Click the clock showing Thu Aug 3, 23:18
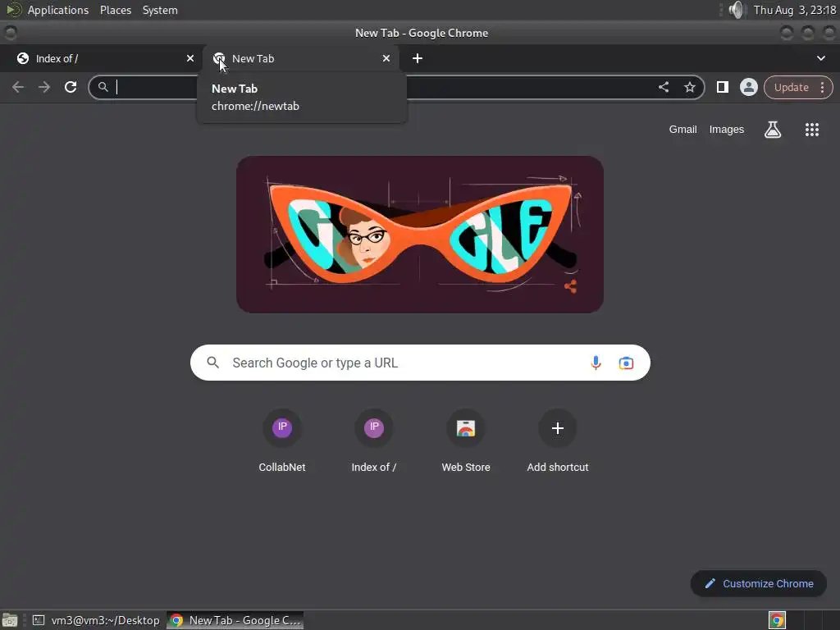The image size is (840, 630). click(794, 10)
